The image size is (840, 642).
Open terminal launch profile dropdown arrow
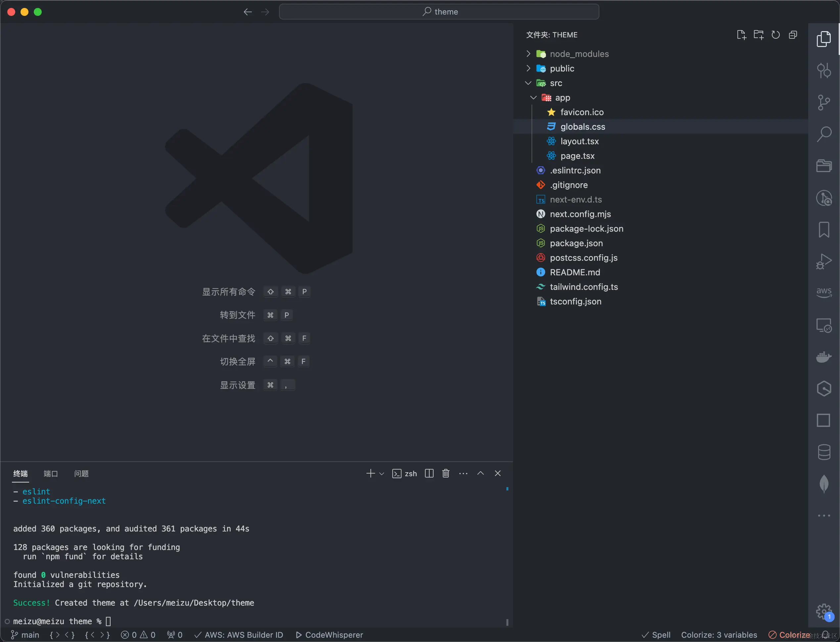381,474
